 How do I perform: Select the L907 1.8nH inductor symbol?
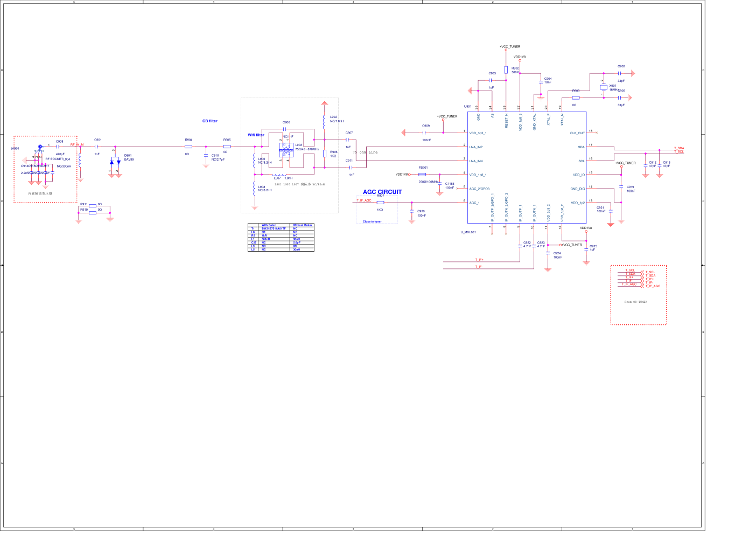278,175
